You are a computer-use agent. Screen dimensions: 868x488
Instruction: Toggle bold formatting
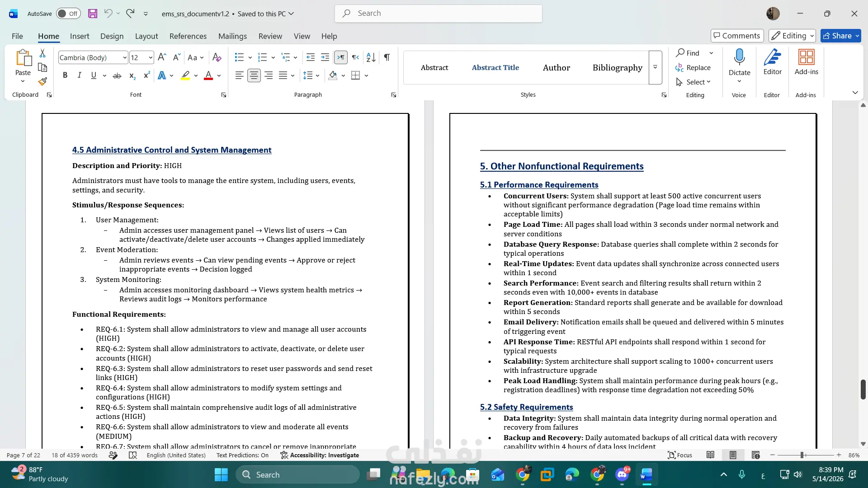[65, 75]
